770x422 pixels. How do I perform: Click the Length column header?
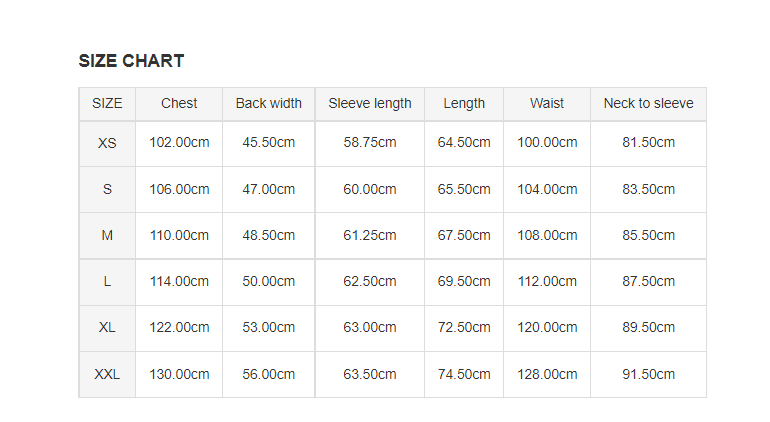point(464,104)
